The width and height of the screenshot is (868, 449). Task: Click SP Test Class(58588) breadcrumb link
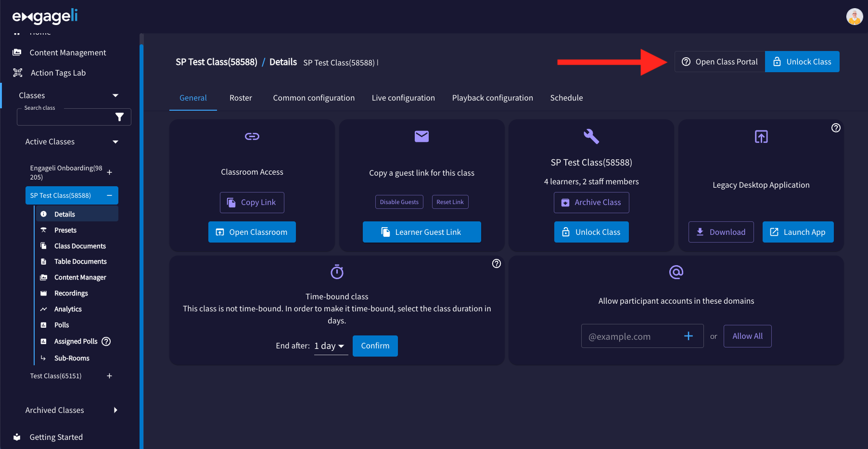point(217,62)
